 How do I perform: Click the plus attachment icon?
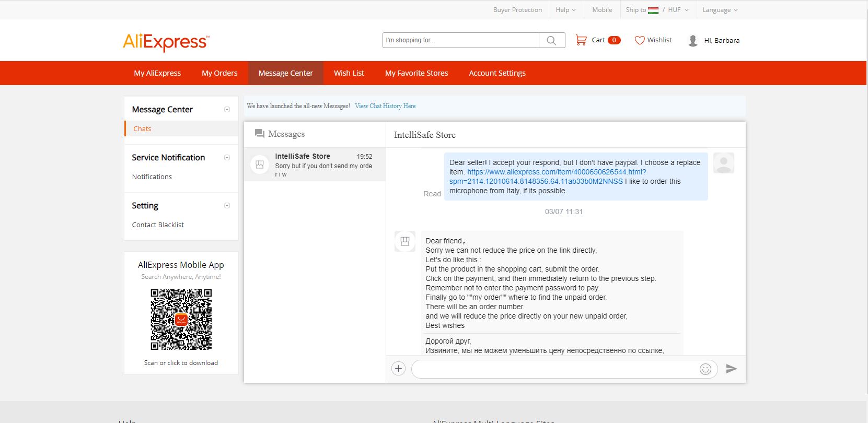(398, 369)
